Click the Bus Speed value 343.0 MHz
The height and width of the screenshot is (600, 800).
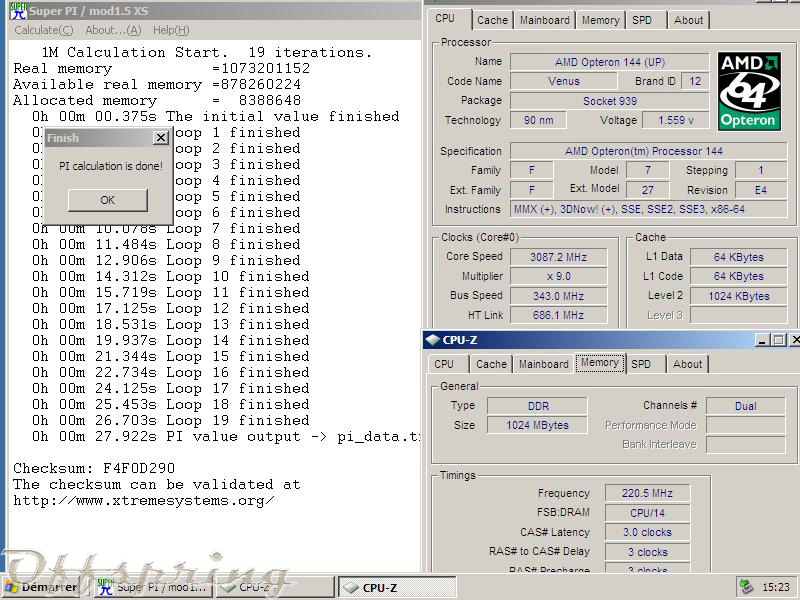(558, 296)
